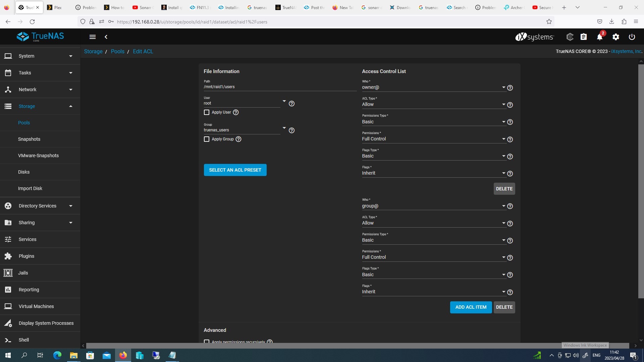Show help for owner@ Who field

[510, 88]
